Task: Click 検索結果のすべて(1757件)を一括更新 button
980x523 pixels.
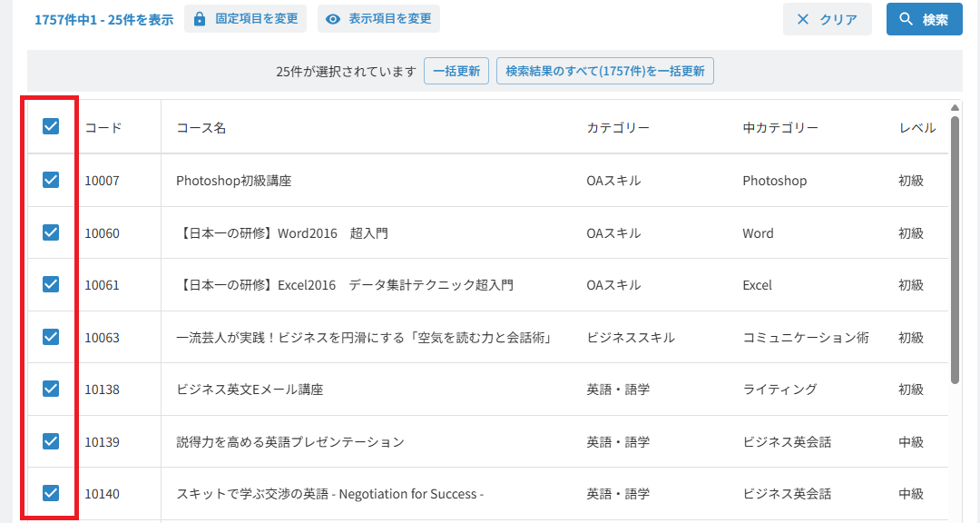Action: (605, 72)
